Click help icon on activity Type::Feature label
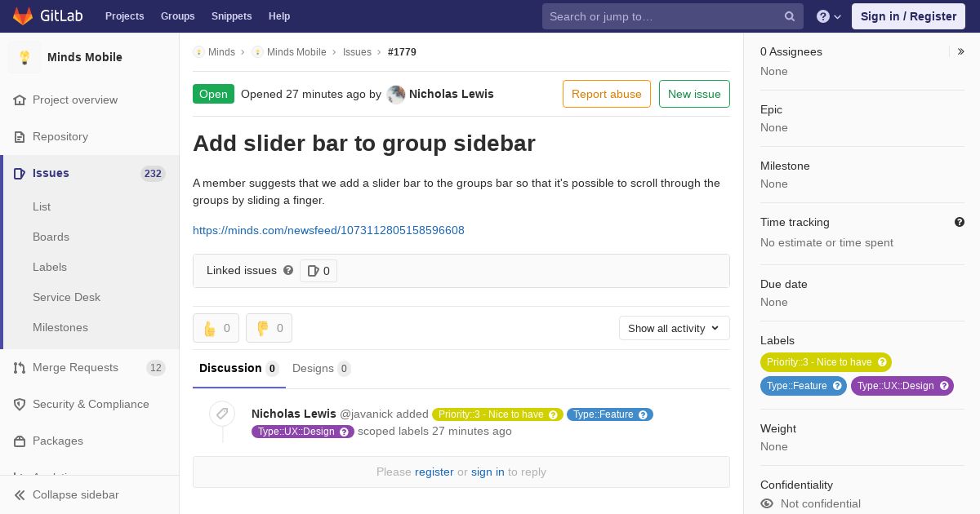The height and width of the screenshot is (514, 980). (644, 414)
